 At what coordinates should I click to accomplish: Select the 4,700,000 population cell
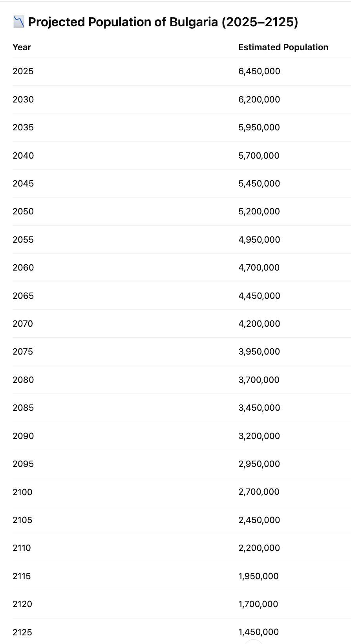tap(259, 268)
